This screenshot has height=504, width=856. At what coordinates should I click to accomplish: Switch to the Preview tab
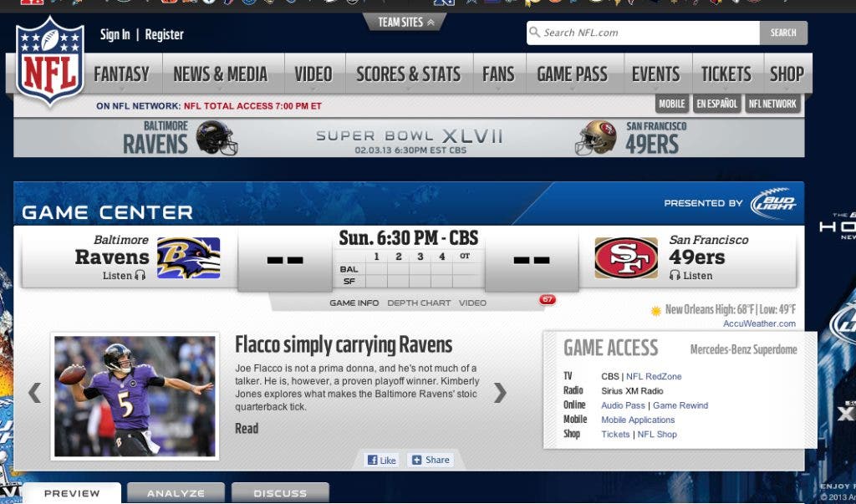72,493
